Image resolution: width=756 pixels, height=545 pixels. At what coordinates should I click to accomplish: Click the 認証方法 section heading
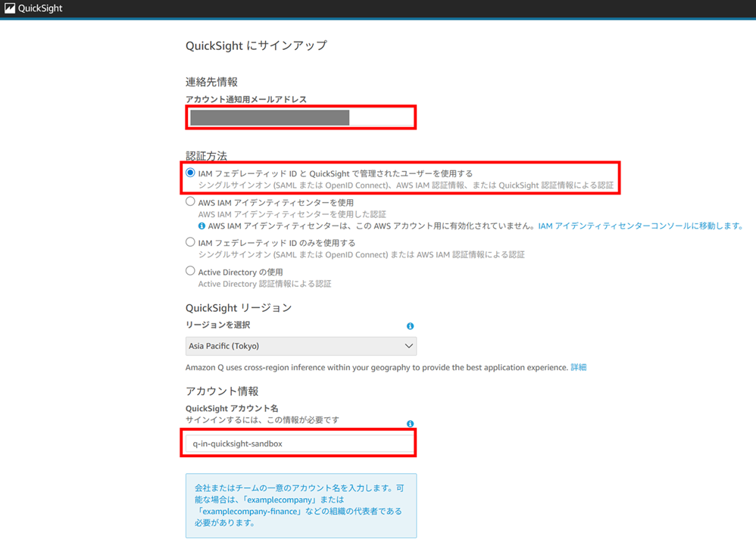[x=206, y=156]
